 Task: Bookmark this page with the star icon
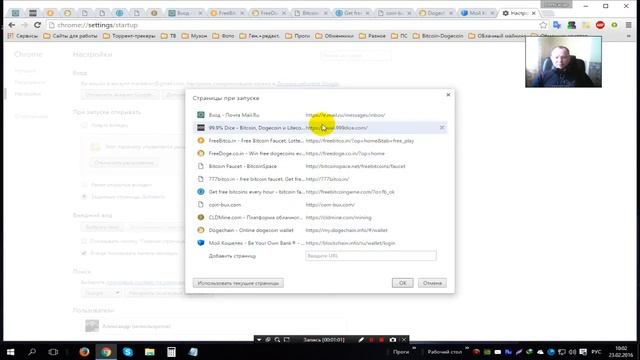[x=543, y=25]
